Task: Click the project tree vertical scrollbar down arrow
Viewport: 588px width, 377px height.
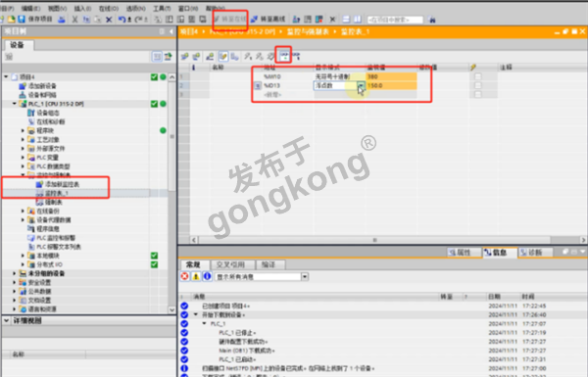Action: click(171, 309)
